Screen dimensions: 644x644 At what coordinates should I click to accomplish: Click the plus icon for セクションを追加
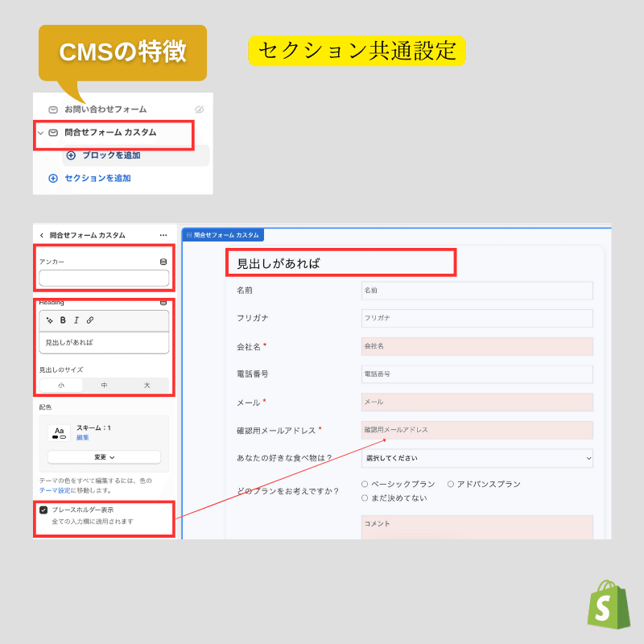pyautogui.click(x=53, y=178)
